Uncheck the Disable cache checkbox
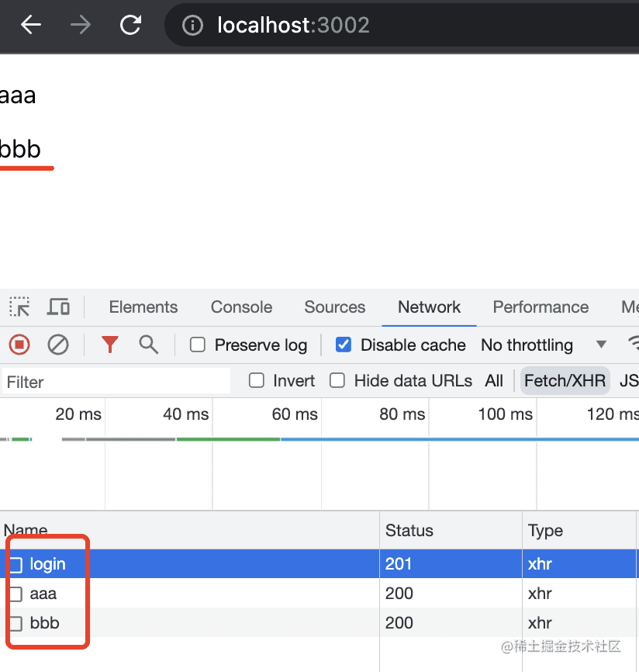Image resolution: width=639 pixels, height=672 pixels. click(x=344, y=345)
